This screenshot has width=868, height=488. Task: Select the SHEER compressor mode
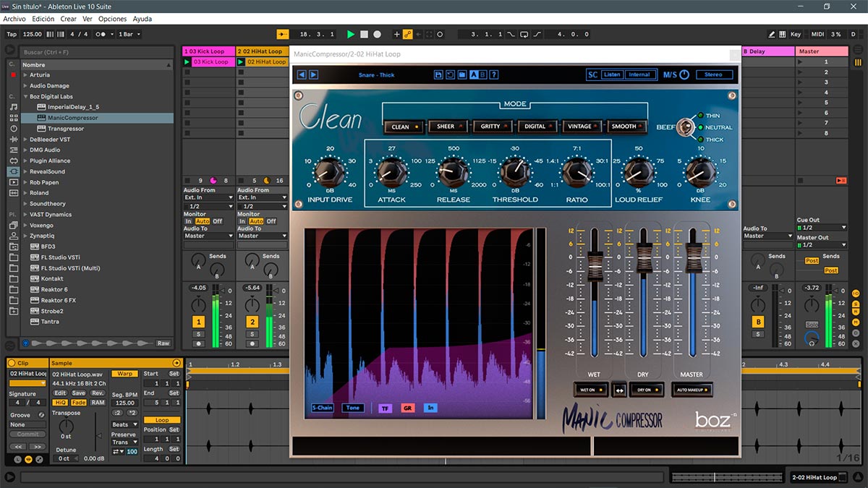tap(448, 127)
